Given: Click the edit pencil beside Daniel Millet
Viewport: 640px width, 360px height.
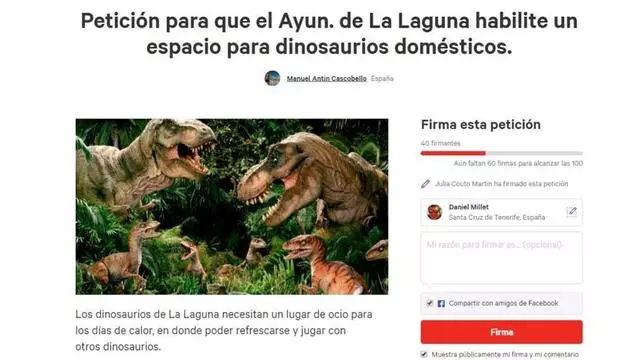Looking at the screenshot, I should point(572,211).
